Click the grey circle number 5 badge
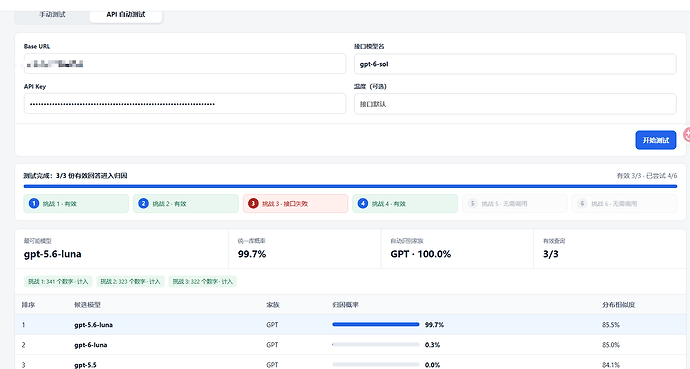This screenshot has height=369, width=690. pos(472,204)
